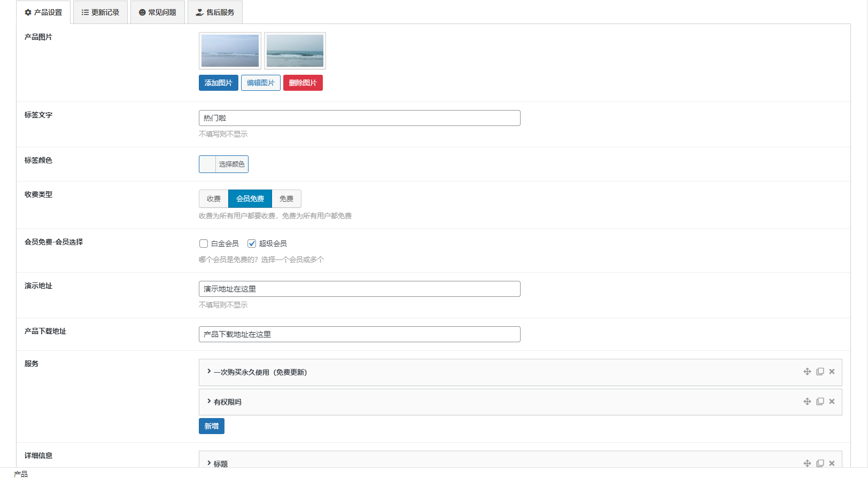Check the 白金会员 checkbox
The image size is (868, 480).
[x=204, y=243]
